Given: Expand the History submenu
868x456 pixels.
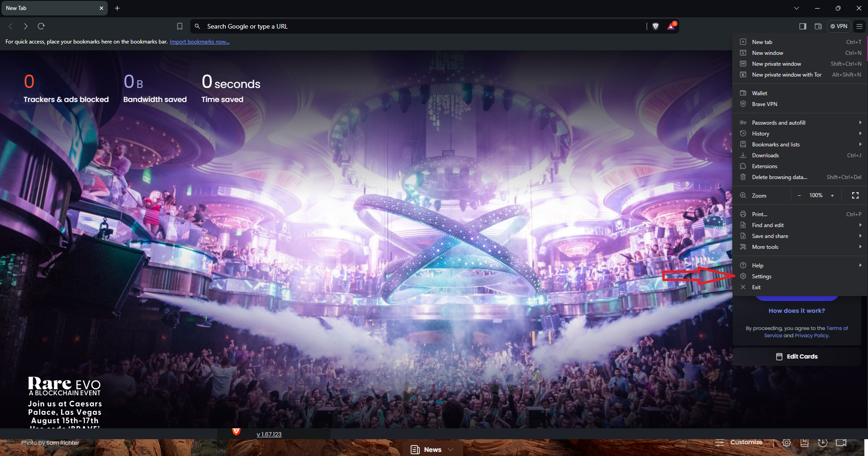Looking at the screenshot, I should (800, 134).
